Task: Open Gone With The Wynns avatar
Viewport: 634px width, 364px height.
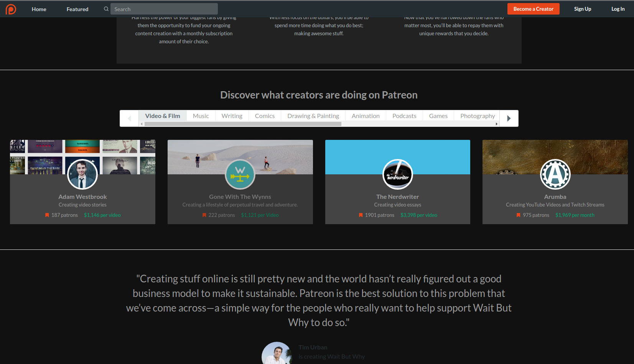Action: pyautogui.click(x=240, y=174)
